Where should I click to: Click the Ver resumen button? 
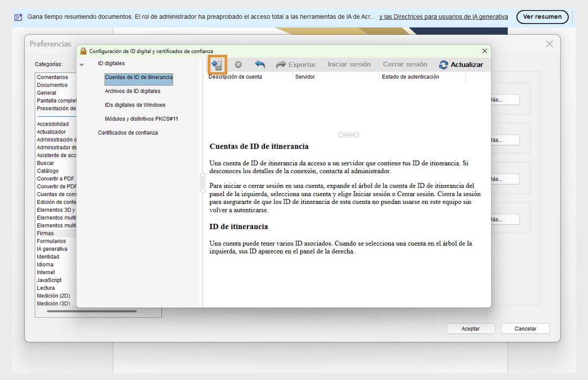coord(542,16)
